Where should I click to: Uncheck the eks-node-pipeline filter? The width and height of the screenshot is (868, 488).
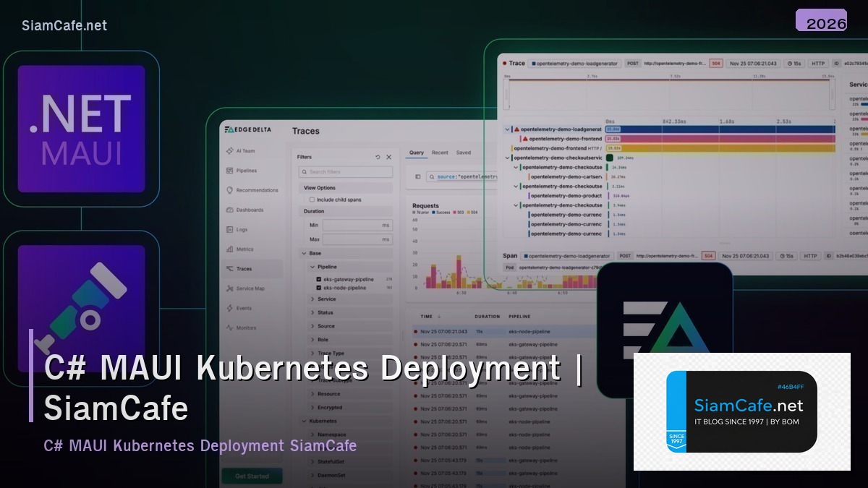(318, 288)
